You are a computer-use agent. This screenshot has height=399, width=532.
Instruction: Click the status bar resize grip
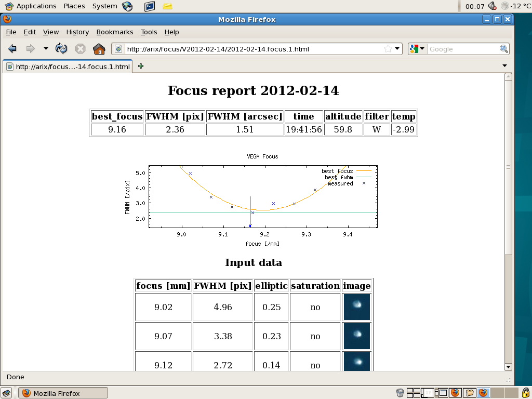tap(509, 379)
